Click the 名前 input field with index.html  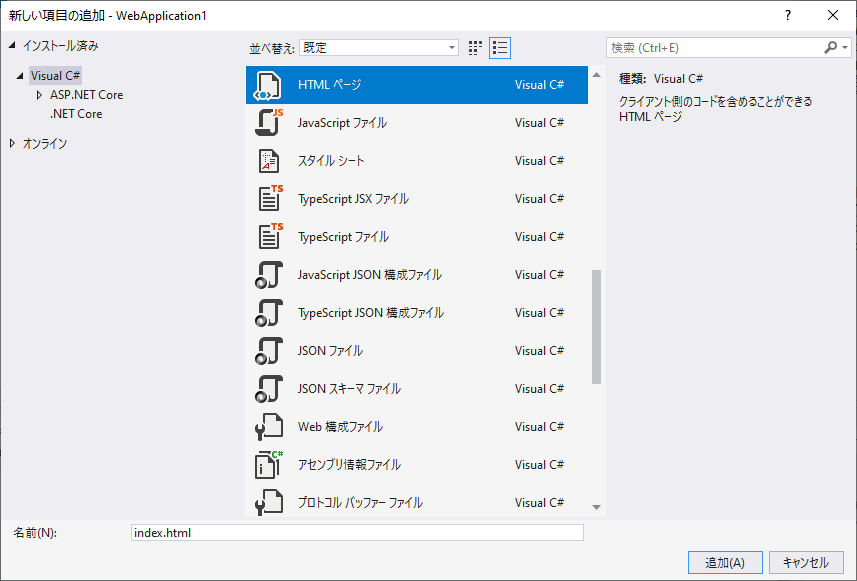coord(357,533)
